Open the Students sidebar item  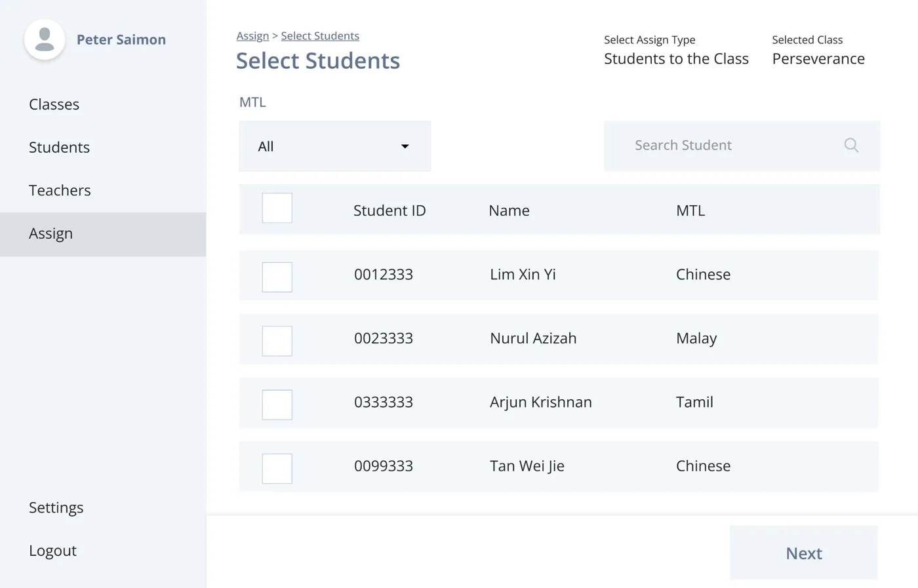coord(59,147)
